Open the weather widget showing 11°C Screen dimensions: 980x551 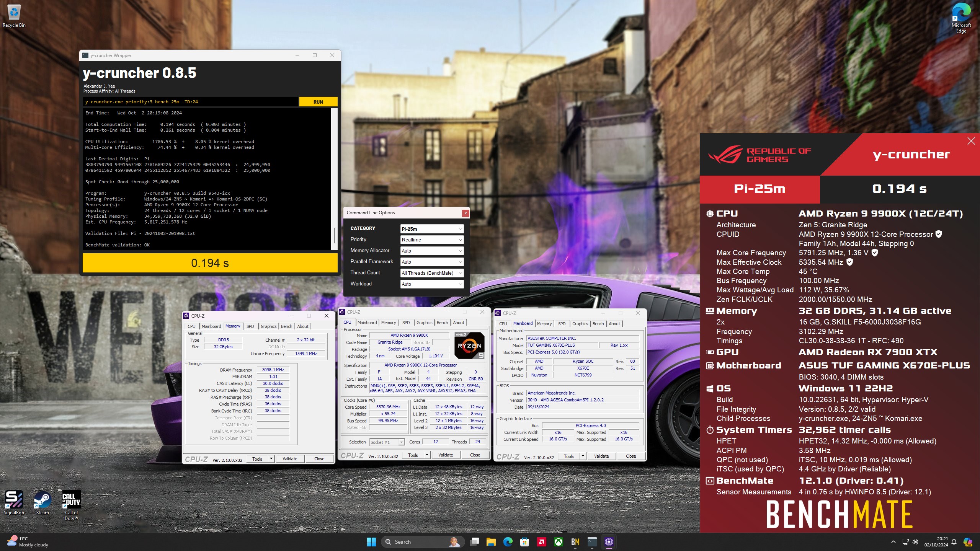coord(28,542)
